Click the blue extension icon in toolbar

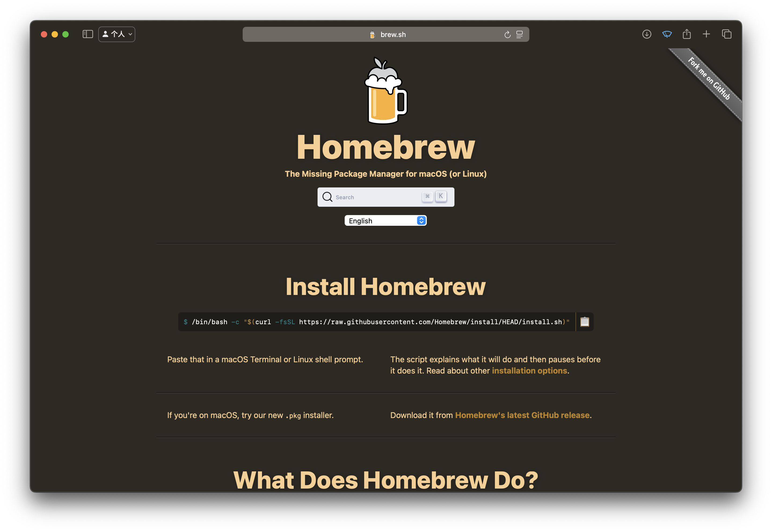667,34
